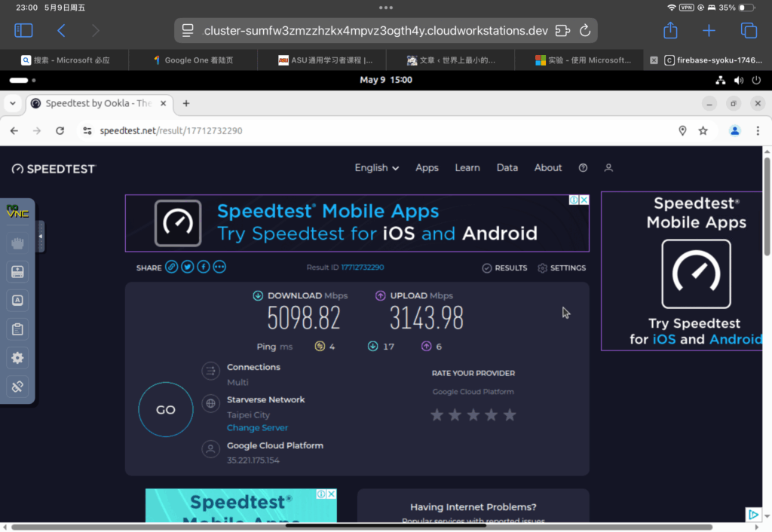
Task: Share result on Twitter icon
Action: pos(188,267)
